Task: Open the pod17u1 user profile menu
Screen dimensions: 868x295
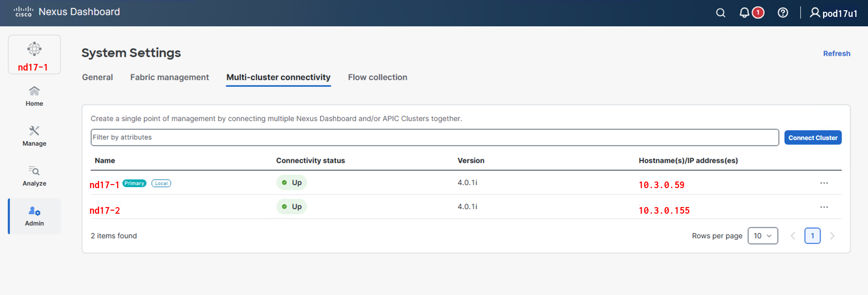Action: point(833,13)
